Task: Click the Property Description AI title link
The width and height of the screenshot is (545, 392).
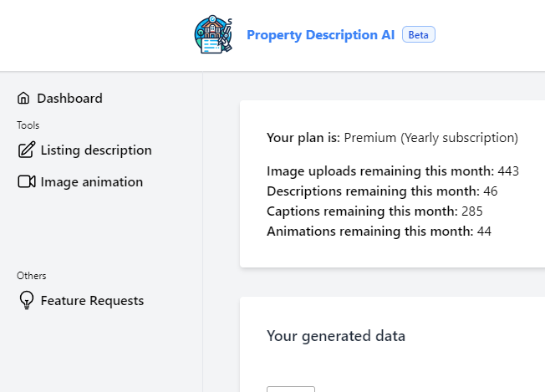Action: pos(321,35)
